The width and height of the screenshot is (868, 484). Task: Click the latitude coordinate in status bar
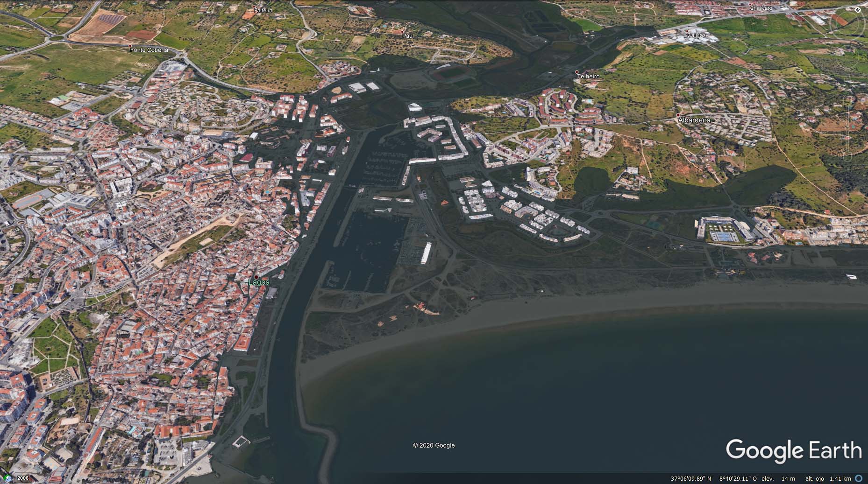[691, 479]
